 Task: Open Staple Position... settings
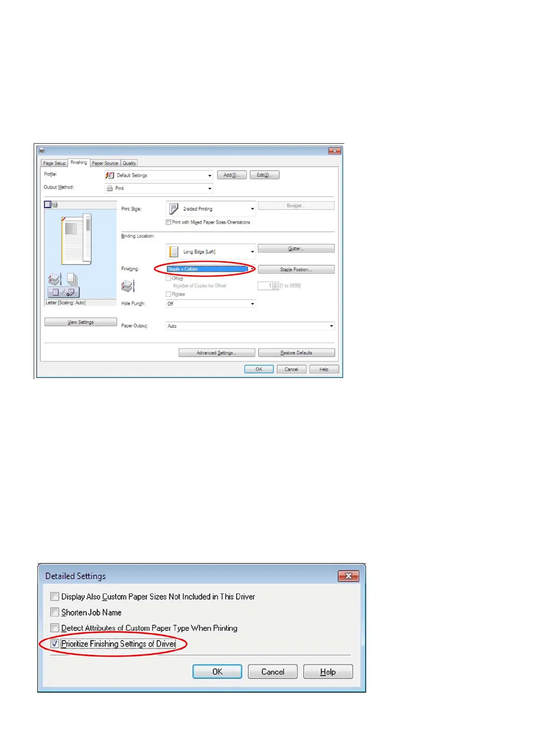[x=296, y=269]
